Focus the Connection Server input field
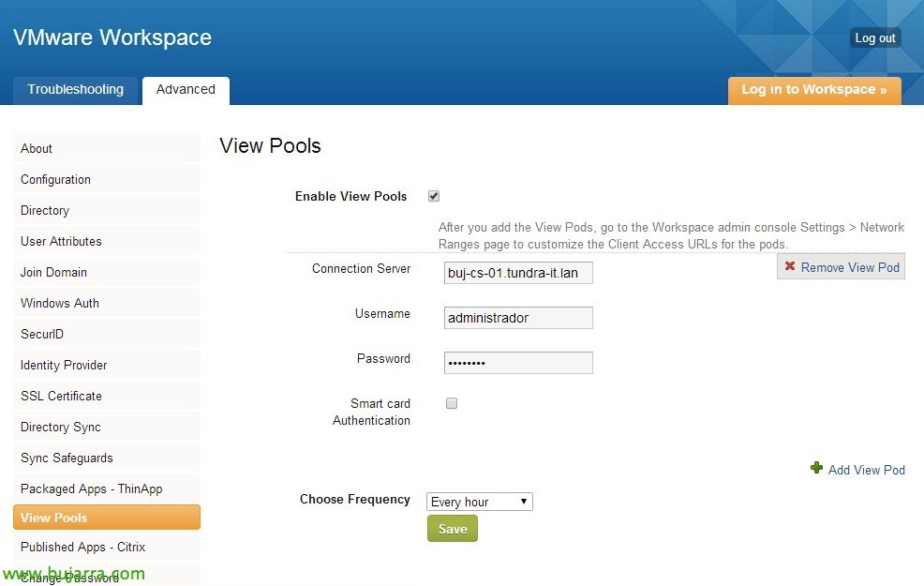924x586 pixels. (518, 273)
